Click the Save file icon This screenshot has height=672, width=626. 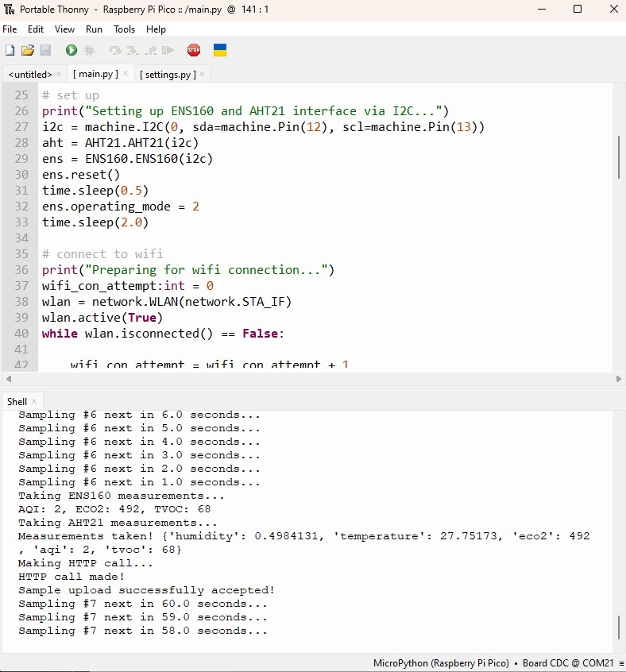pos(45,50)
